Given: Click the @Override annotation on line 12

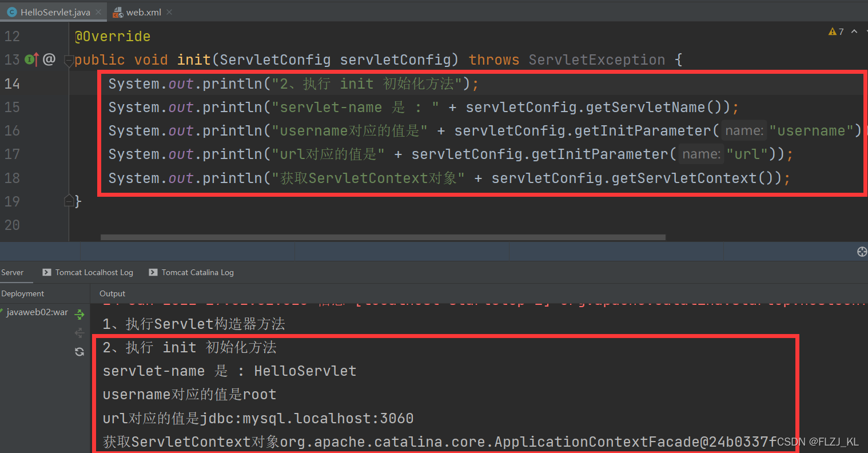Looking at the screenshot, I should pyautogui.click(x=113, y=37).
